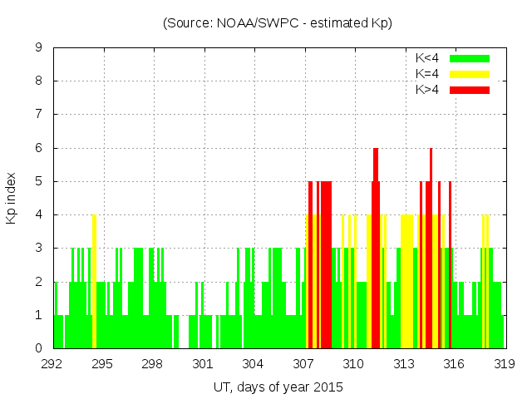Click the isolated yellow bar before day 295
Screen dimensions: 532x399
tap(94, 283)
